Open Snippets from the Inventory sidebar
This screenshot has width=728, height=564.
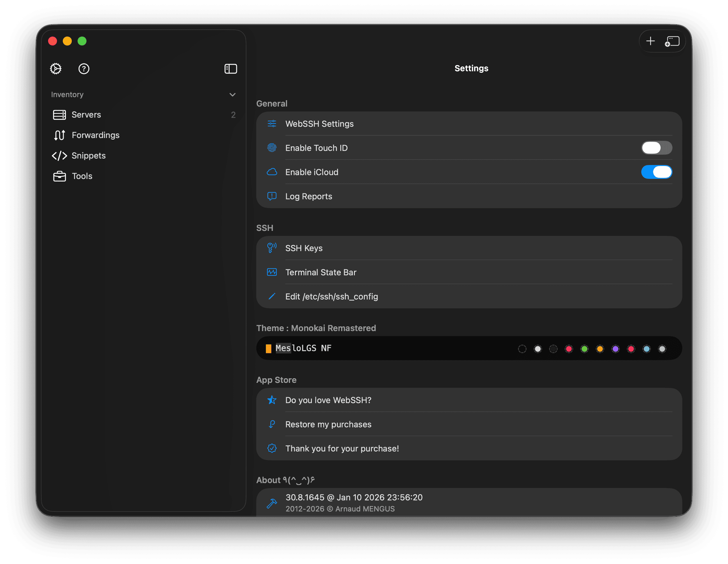point(88,155)
